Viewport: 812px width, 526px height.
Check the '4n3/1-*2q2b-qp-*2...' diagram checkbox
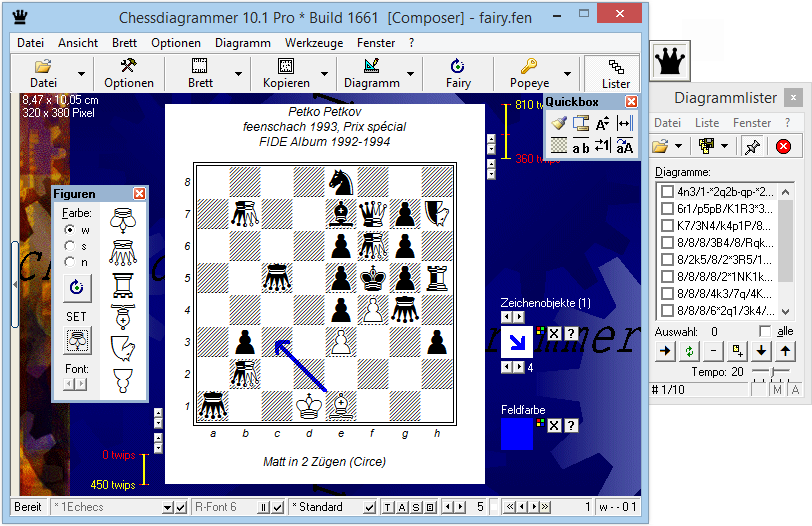click(668, 192)
